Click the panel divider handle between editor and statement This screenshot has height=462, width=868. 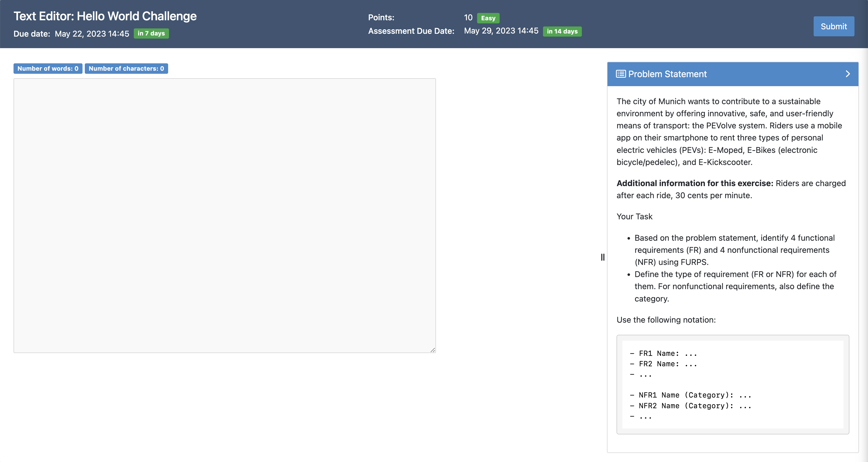(602, 257)
